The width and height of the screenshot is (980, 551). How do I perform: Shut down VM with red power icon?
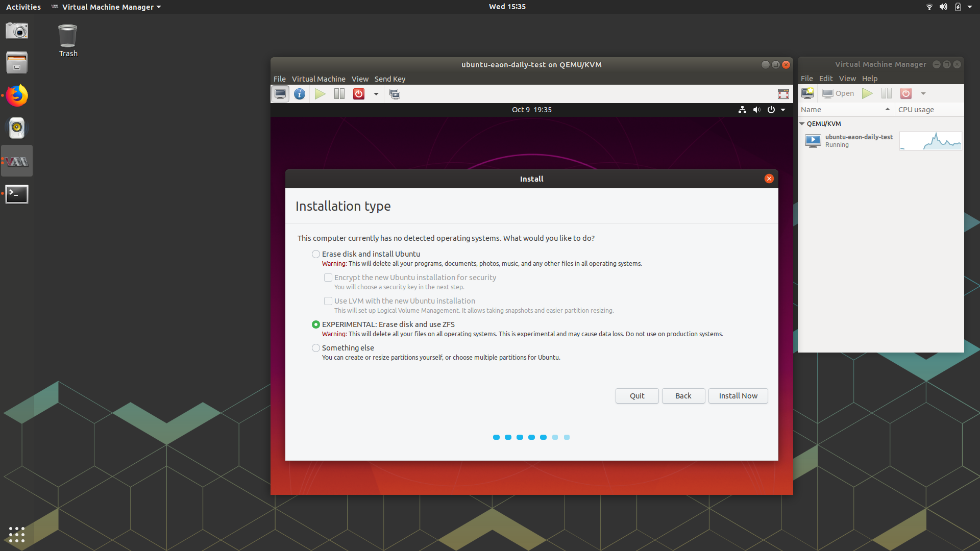point(359,94)
